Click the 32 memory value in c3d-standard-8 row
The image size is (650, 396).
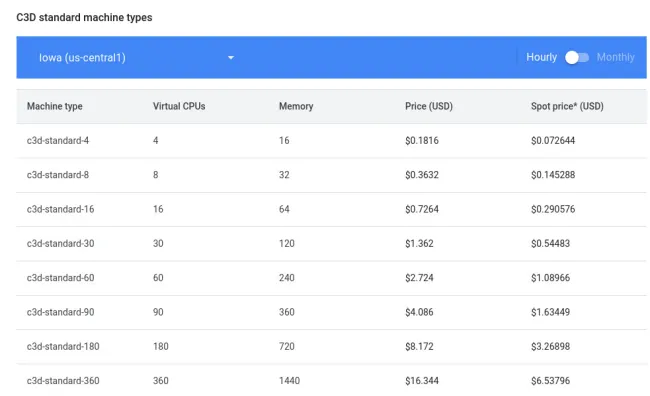[x=284, y=175]
